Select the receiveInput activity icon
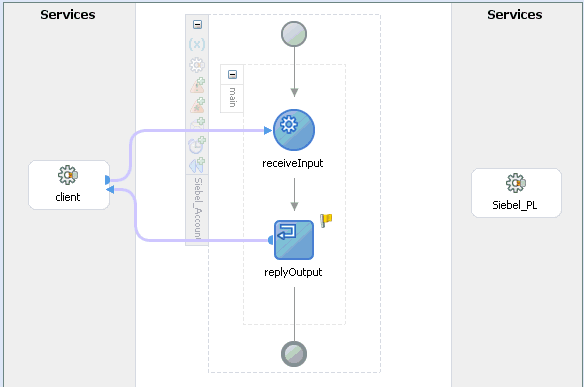The image size is (584, 387). tap(294, 130)
